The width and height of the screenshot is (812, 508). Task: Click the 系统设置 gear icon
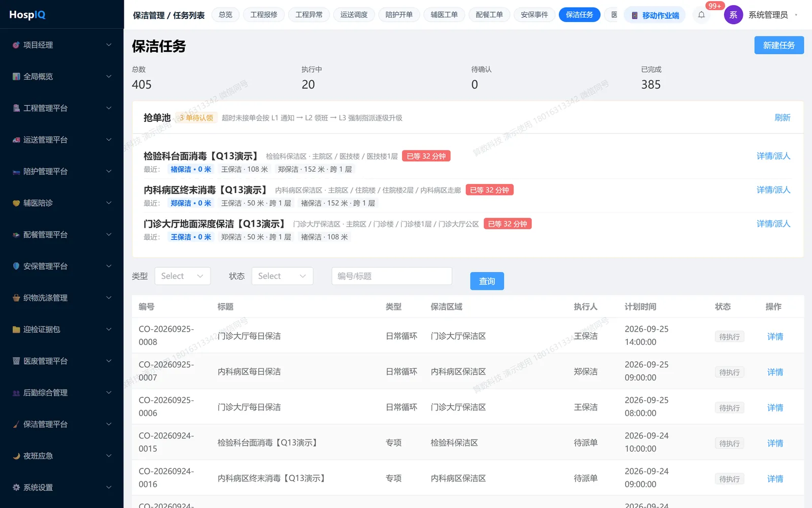pos(16,487)
